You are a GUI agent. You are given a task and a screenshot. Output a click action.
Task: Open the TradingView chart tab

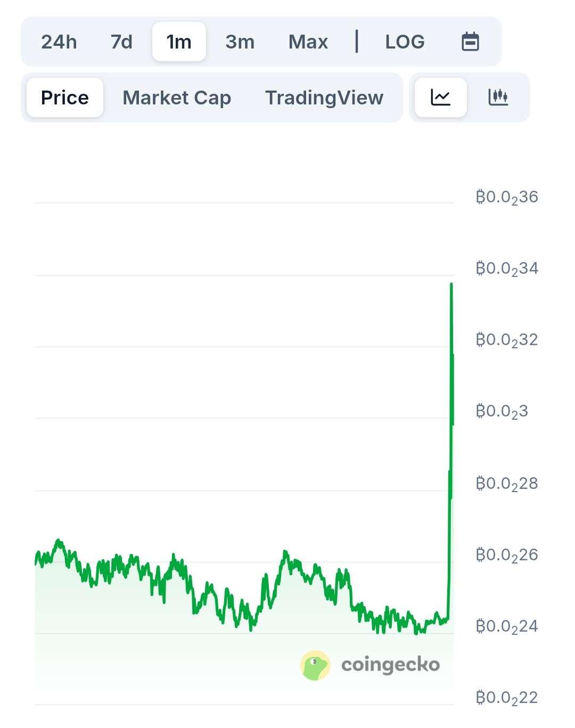tap(324, 97)
